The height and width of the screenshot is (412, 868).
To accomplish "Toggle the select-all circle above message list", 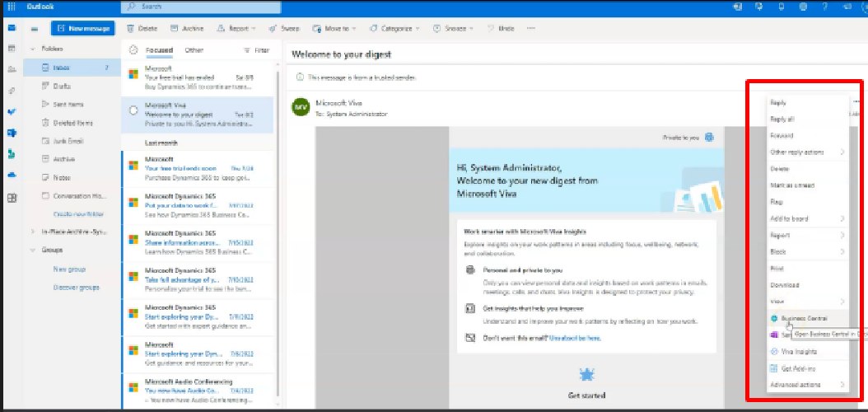I will point(134,50).
